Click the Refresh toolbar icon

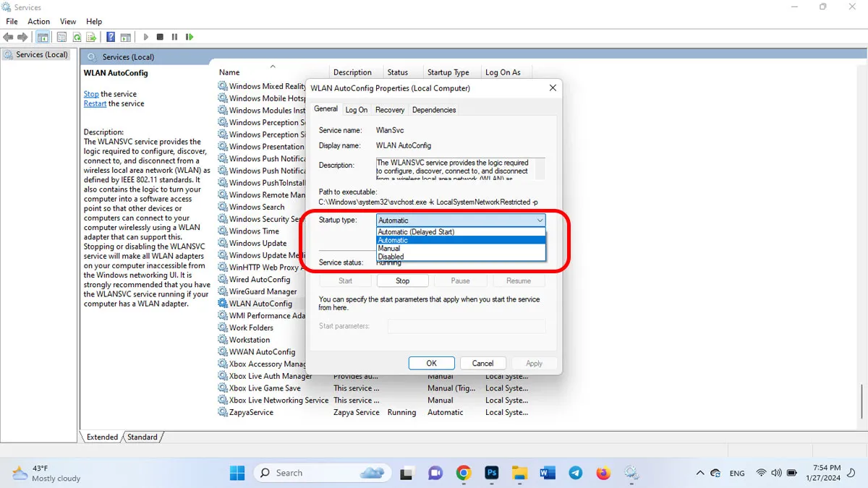tap(76, 37)
